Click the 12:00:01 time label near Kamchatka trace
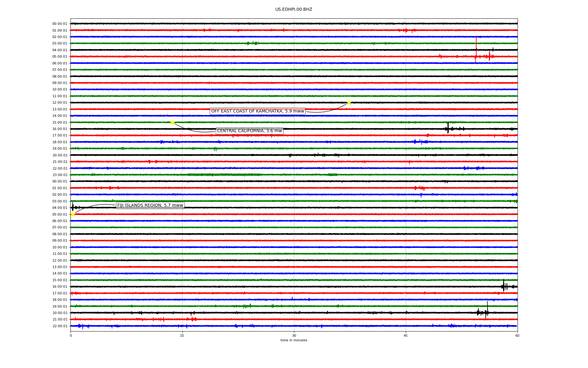This screenshot has width=588, height=368. point(60,103)
